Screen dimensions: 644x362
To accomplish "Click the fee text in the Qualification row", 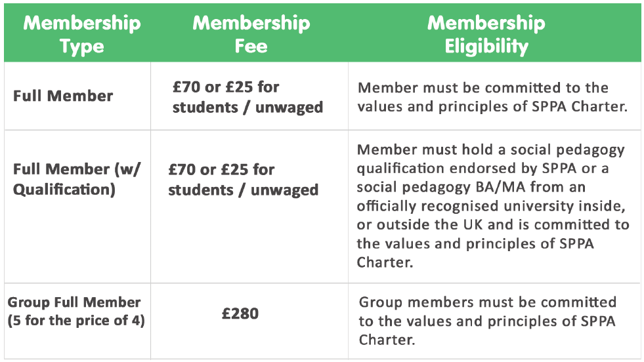I will (243, 180).
